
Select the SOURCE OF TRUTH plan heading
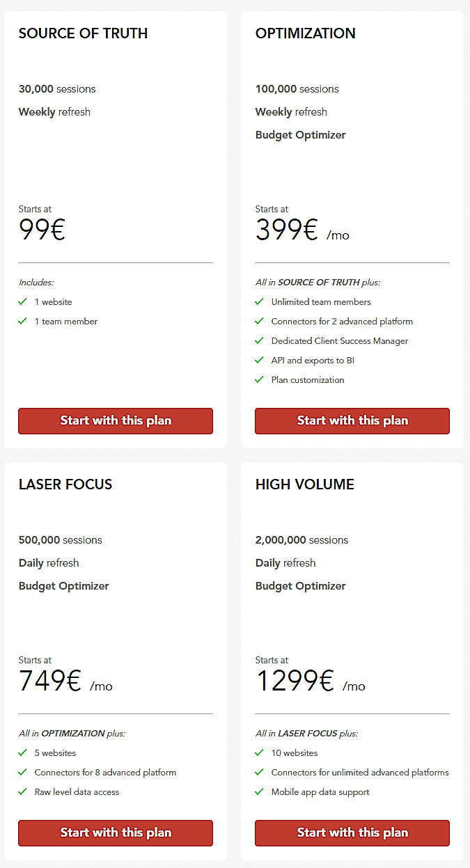click(x=83, y=33)
